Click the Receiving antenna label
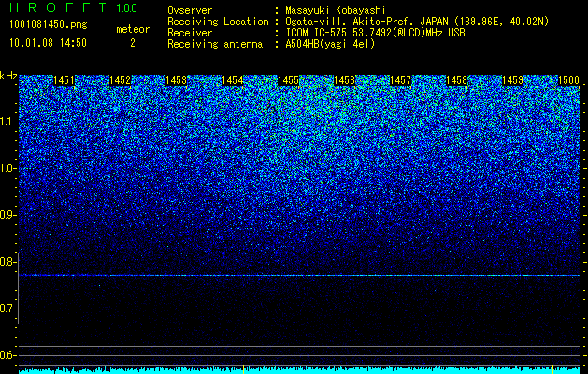 click(215, 44)
